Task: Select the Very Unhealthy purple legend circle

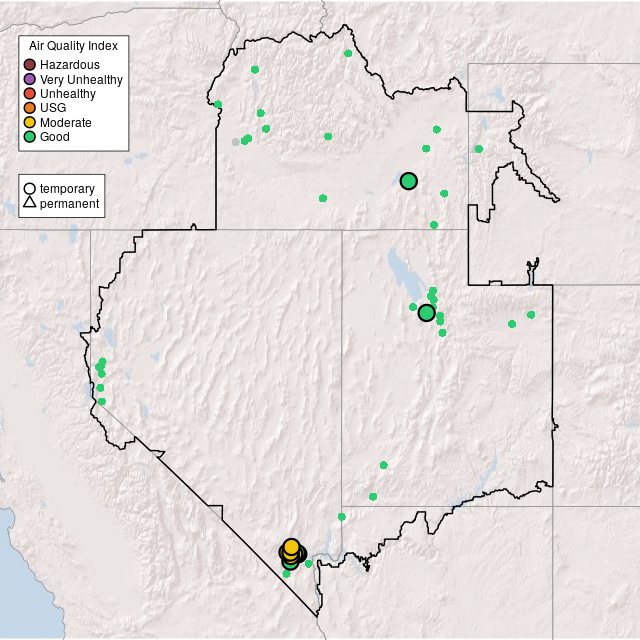Action: pyautogui.click(x=30, y=79)
